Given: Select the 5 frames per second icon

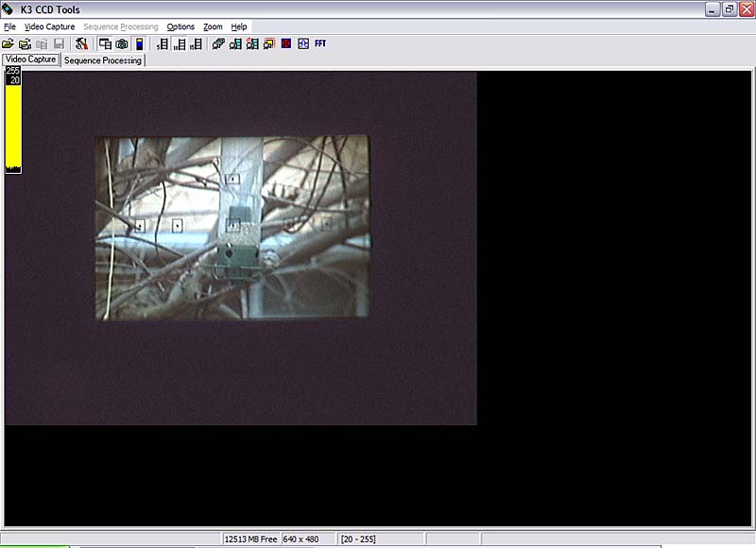Looking at the screenshot, I should coord(163,44).
